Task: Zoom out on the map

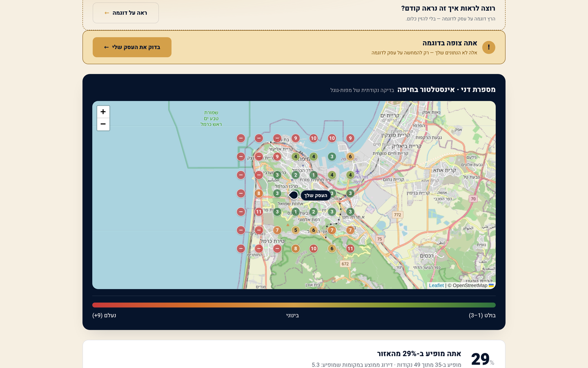Action: 103,124
